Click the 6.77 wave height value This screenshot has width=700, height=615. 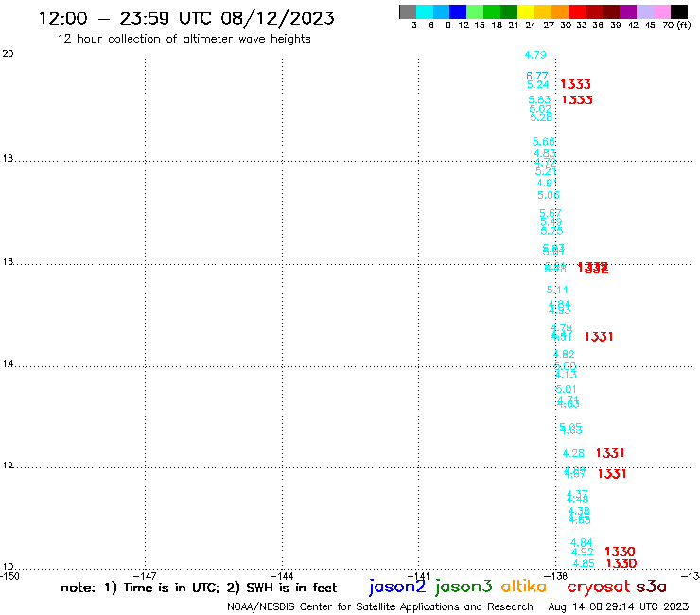point(537,76)
